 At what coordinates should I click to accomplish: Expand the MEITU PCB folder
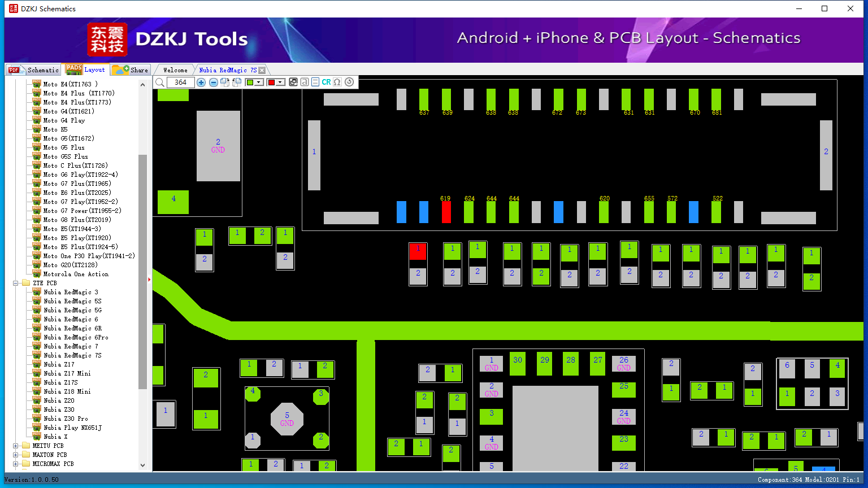point(16,446)
